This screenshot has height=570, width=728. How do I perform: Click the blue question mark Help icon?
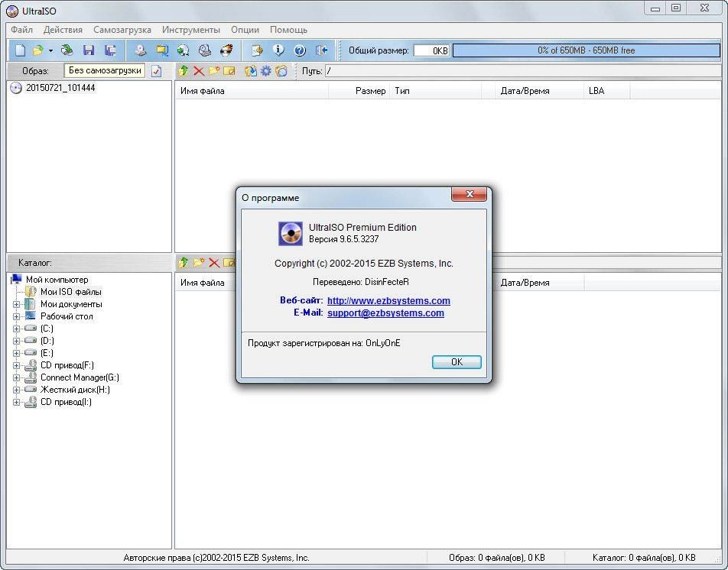300,50
